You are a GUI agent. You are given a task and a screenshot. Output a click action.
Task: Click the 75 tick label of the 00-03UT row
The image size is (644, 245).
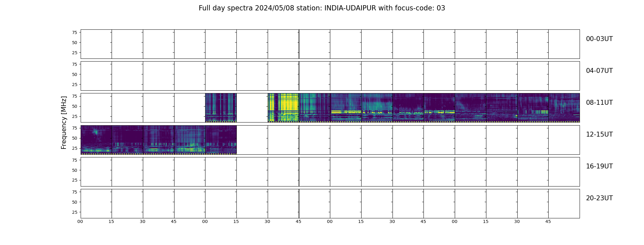coord(75,32)
